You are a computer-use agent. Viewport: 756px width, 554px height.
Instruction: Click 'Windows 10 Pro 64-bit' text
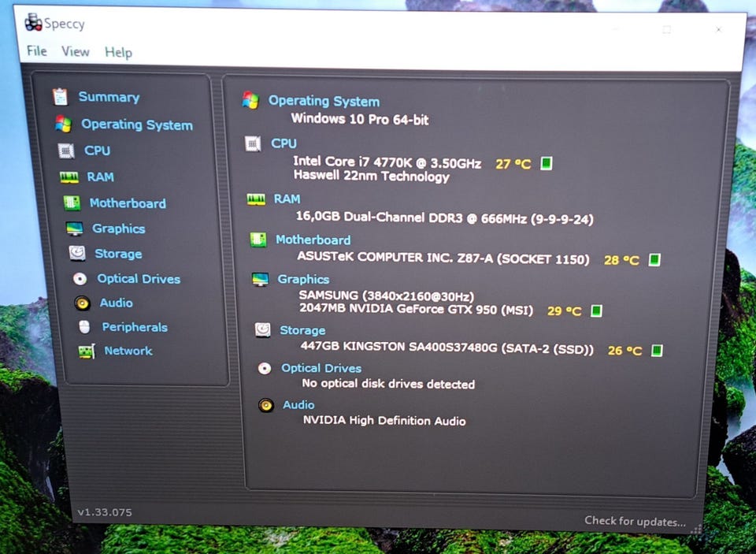tap(360, 119)
